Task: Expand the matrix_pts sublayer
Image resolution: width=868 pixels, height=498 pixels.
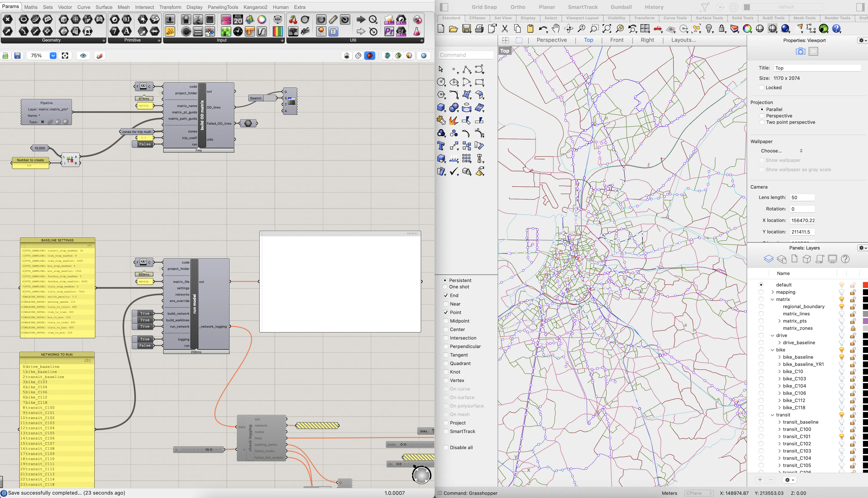Action: click(779, 321)
